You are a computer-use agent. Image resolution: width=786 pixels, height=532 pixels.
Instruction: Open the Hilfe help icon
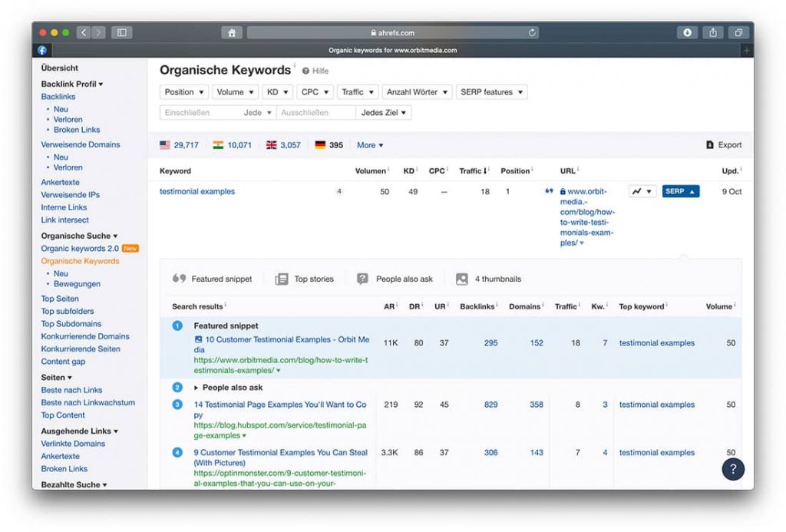[x=305, y=71]
